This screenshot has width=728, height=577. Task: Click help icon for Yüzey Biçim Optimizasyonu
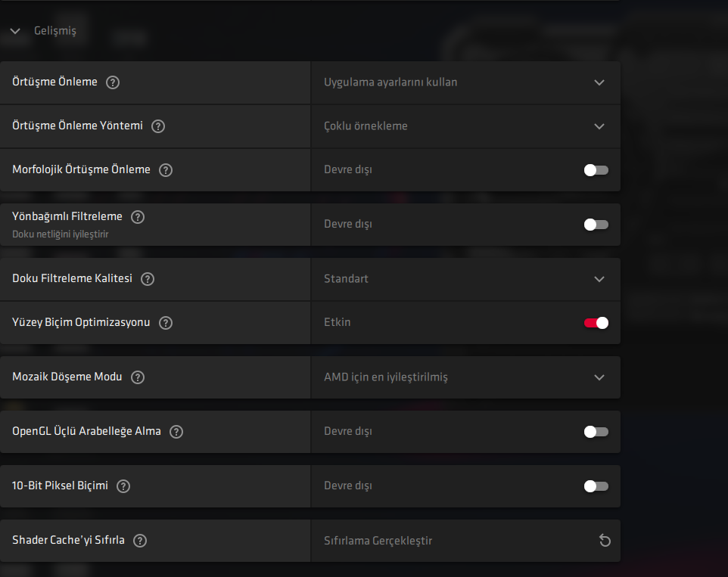tap(166, 323)
